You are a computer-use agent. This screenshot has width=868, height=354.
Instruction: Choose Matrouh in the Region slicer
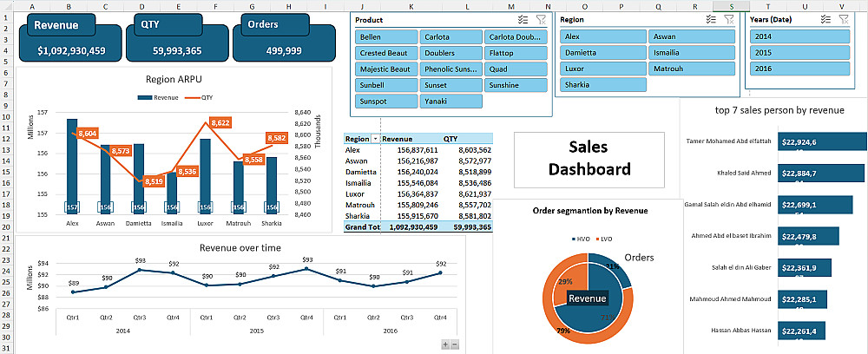tap(692, 69)
